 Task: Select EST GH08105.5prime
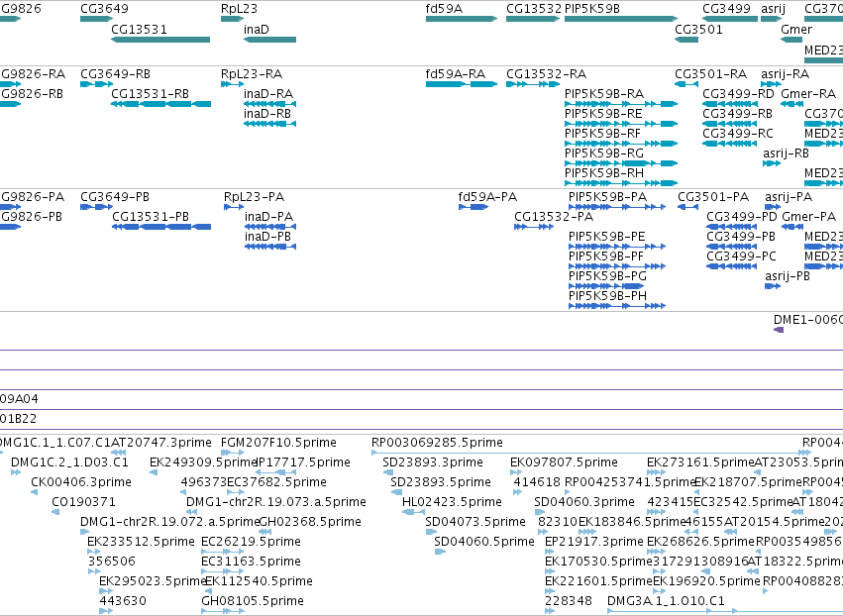tap(223, 611)
